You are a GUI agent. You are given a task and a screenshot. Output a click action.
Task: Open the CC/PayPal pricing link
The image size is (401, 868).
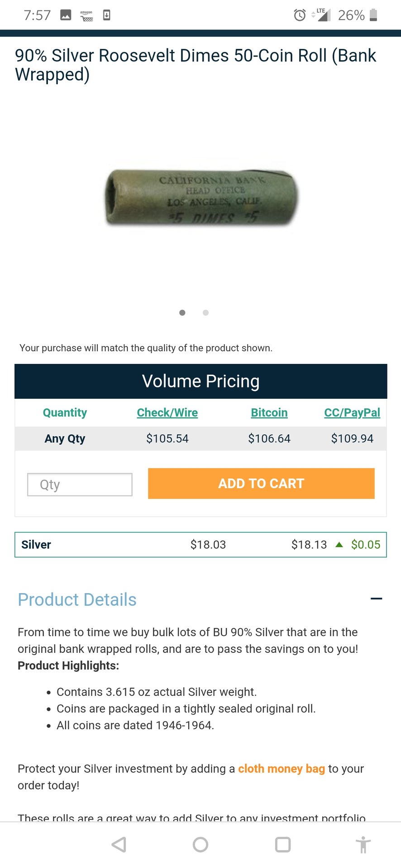click(x=352, y=412)
